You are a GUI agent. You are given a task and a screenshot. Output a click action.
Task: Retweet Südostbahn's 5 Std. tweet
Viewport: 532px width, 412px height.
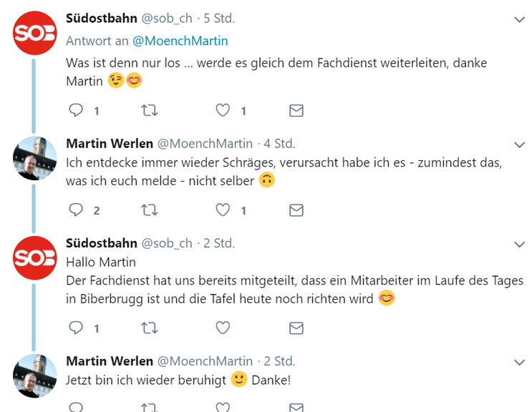[x=150, y=110]
